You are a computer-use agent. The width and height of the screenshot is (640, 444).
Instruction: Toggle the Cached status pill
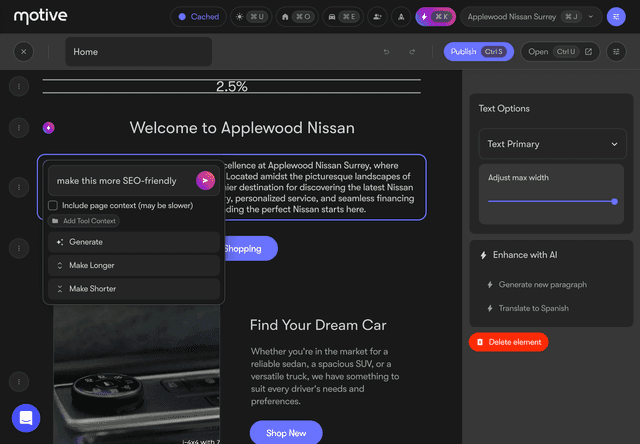pos(198,17)
